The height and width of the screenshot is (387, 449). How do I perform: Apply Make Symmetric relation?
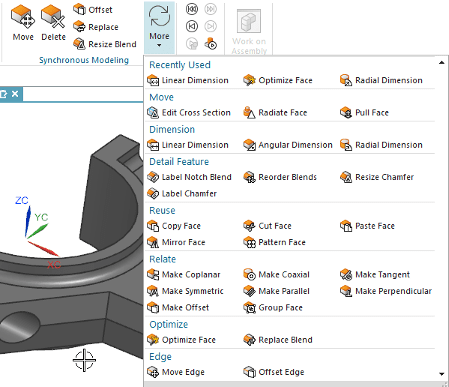185,291
